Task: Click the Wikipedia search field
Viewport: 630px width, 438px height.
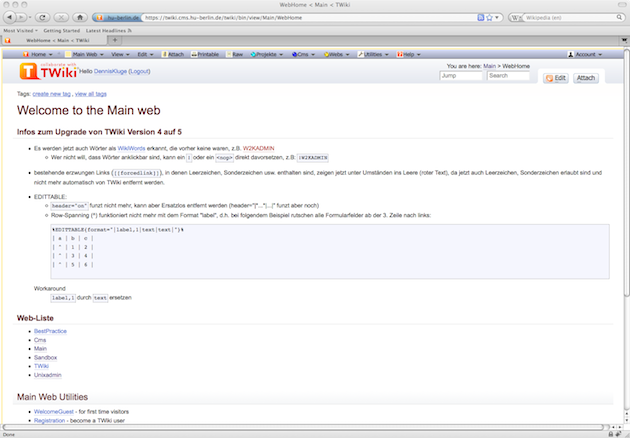Action: tap(569, 17)
